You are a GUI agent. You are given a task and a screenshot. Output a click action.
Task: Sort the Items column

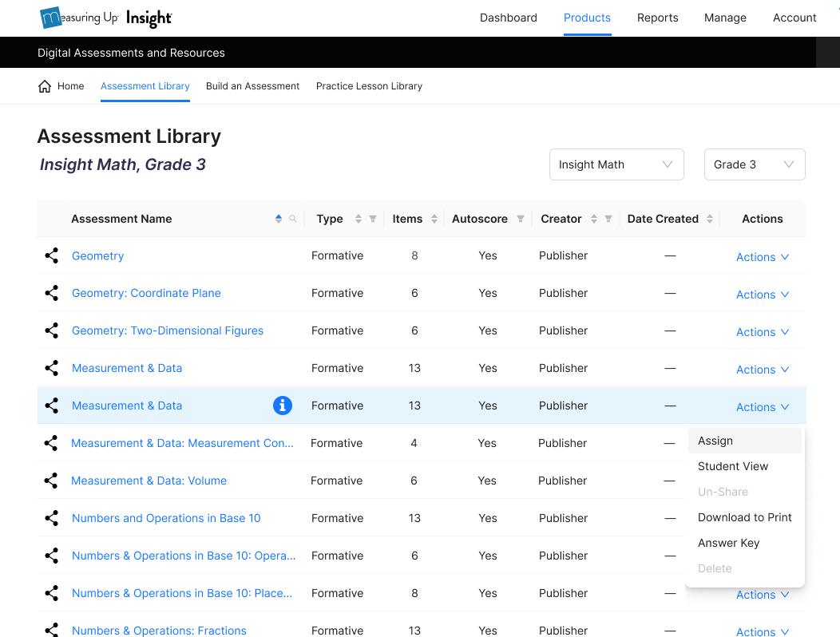[434, 219]
